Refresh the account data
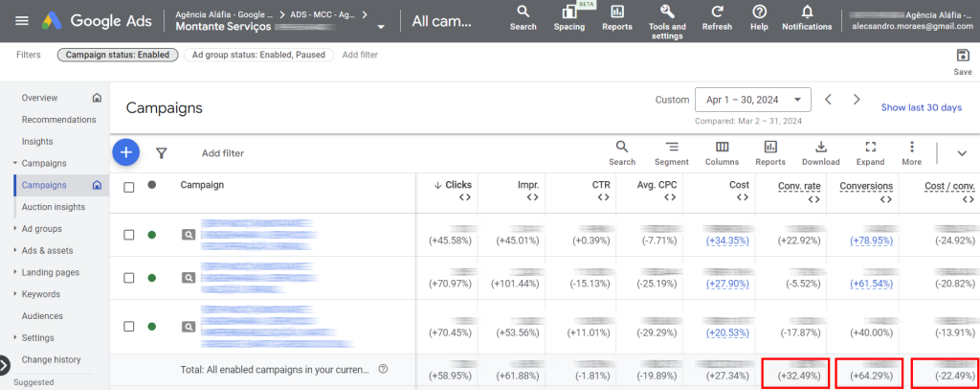980x390 pixels. coord(717,18)
